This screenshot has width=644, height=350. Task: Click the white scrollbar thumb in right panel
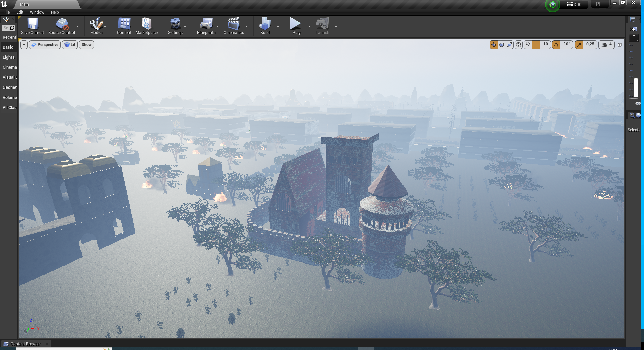[636, 87]
